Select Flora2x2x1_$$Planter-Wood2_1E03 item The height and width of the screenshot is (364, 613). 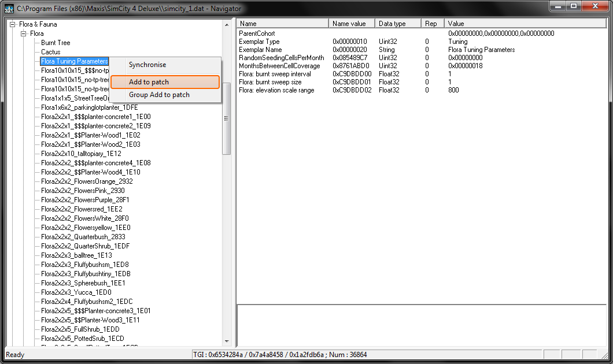click(91, 144)
